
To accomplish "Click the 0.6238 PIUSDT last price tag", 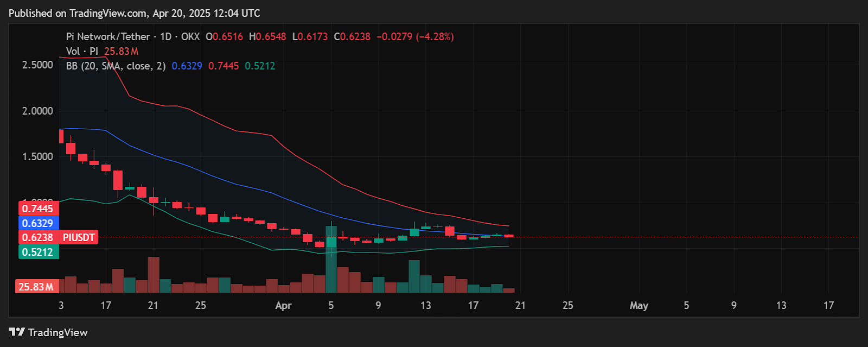I will [x=59, y=237].
